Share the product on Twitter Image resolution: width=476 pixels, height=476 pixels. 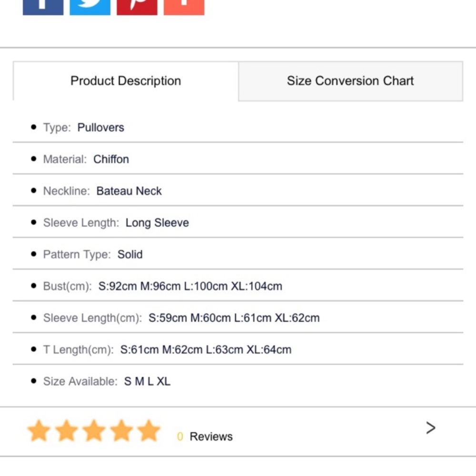tap(90, 7)
